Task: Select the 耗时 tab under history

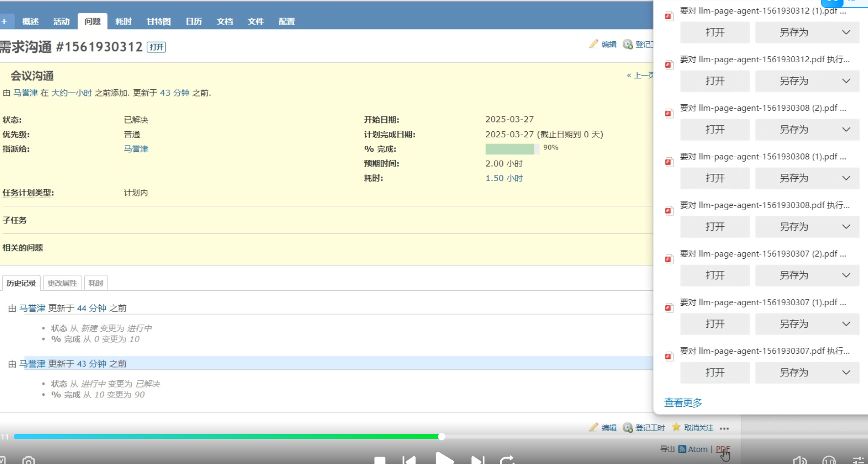Action: [95, 283]
